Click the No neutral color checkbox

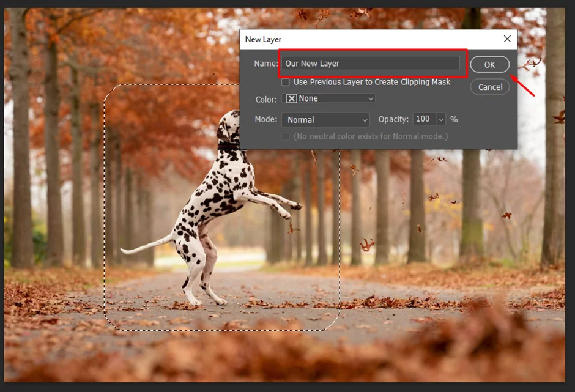pyautogui.click(x=285, y=136)
